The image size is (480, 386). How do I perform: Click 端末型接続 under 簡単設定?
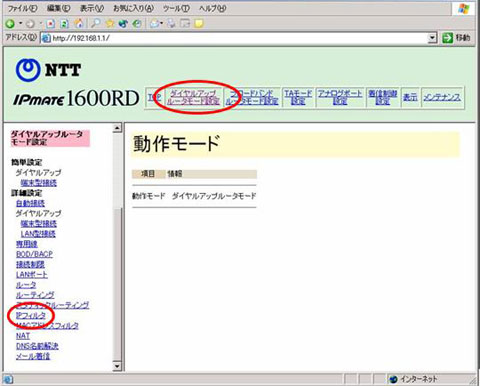tap(39, 183)
